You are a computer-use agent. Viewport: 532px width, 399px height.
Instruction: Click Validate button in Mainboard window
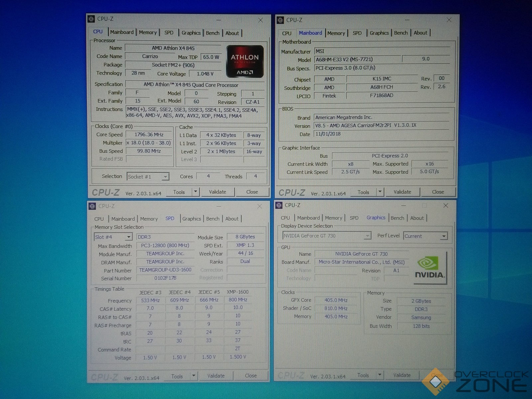(402, 192)
